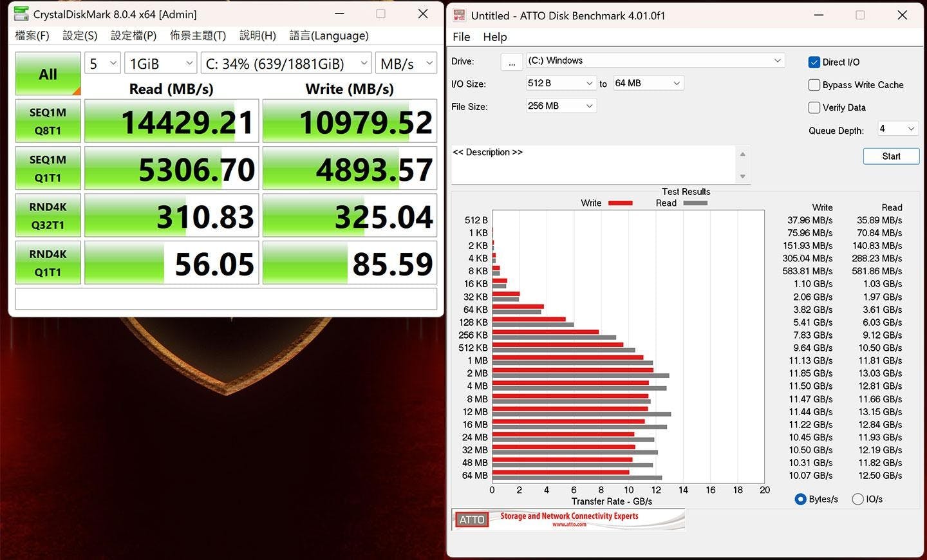Open the File menu in ATTO
927x560 pixels.
461,37
